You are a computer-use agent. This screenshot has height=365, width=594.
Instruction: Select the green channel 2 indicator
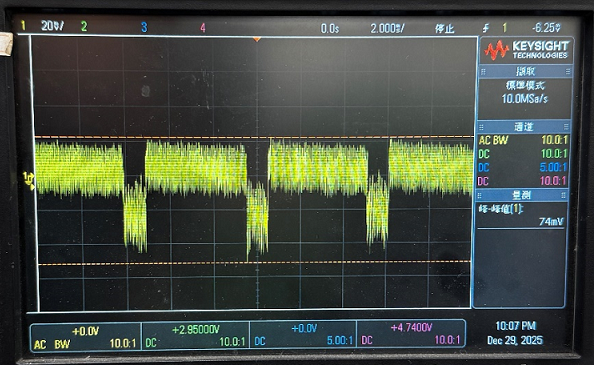tap(84, 26)
